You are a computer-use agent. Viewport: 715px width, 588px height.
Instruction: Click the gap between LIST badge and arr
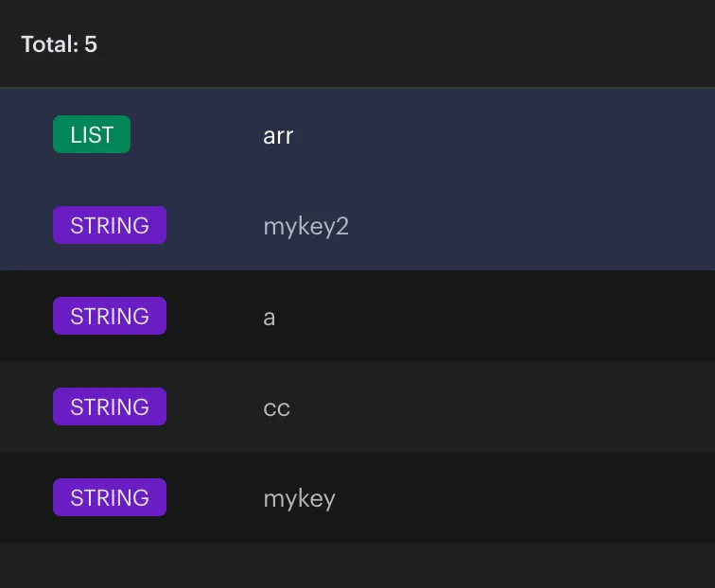pos(196,134)
